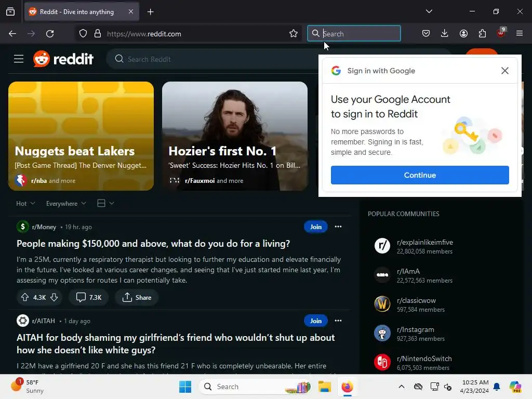This screenshot has height=399, width=532.
Task: Open the Nuggets beat Lakers card
Action: (81, 136)
